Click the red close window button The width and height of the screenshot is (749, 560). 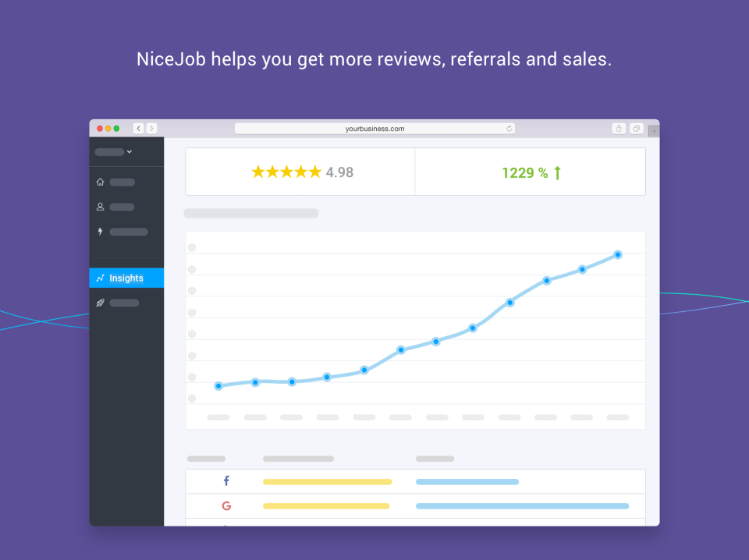(x=100, y=129)
